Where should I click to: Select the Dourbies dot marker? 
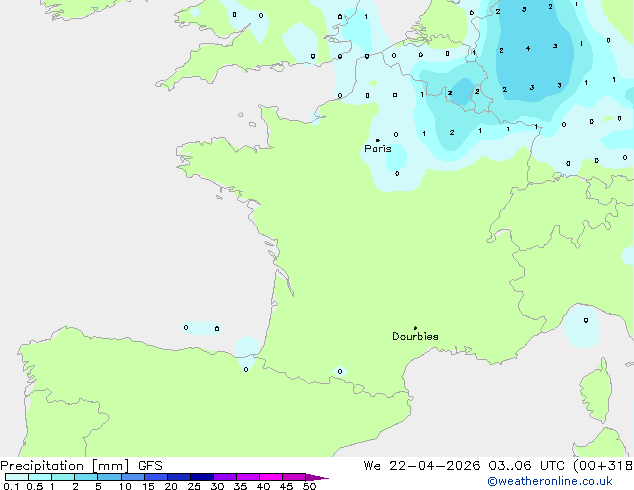pos(415,328)
